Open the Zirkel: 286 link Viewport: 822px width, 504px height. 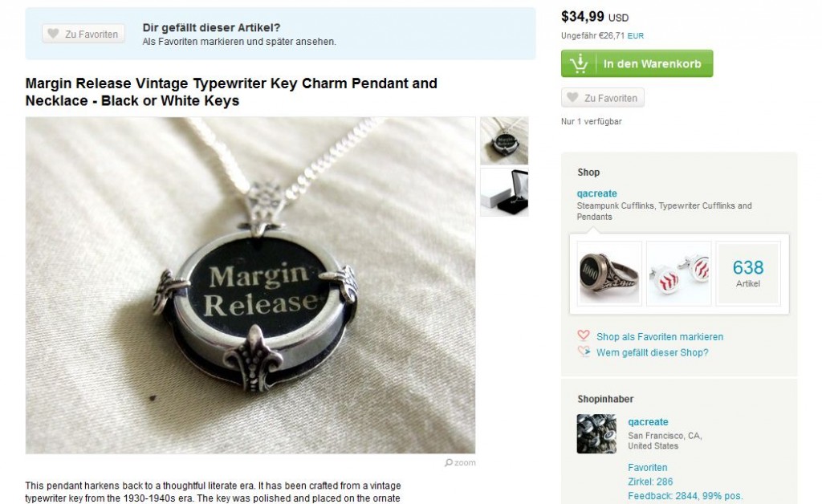click(650, 482)
